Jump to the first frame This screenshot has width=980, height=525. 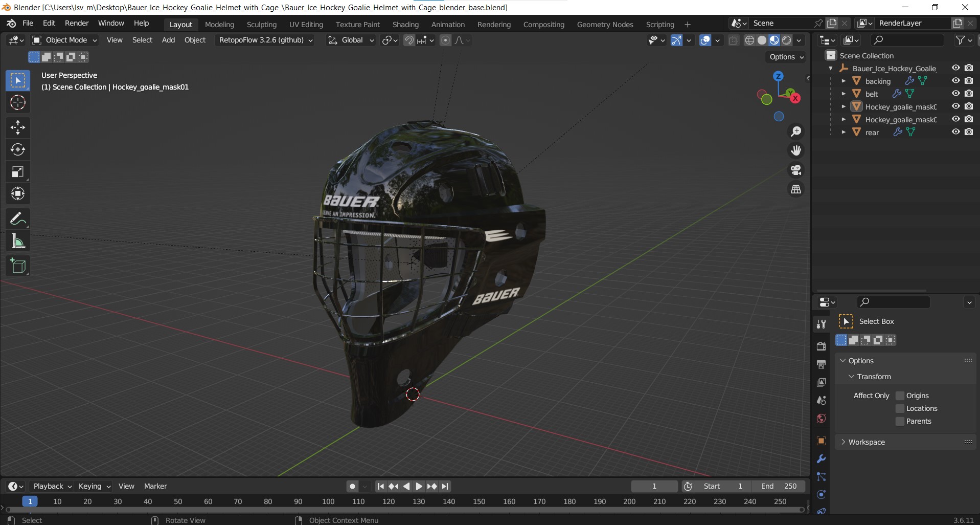(x=380, y=487)
